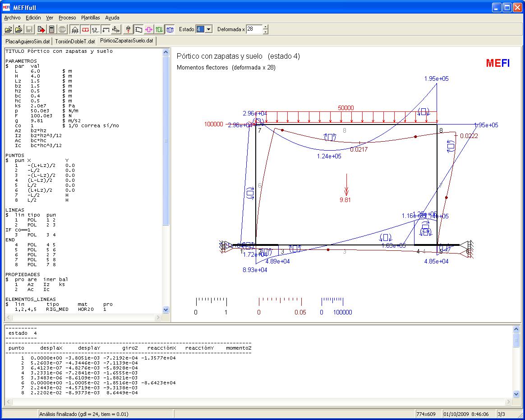
Task: Click the 'TITULO Pórtico con zapatas y suelo' line
Action: [59, 51]
